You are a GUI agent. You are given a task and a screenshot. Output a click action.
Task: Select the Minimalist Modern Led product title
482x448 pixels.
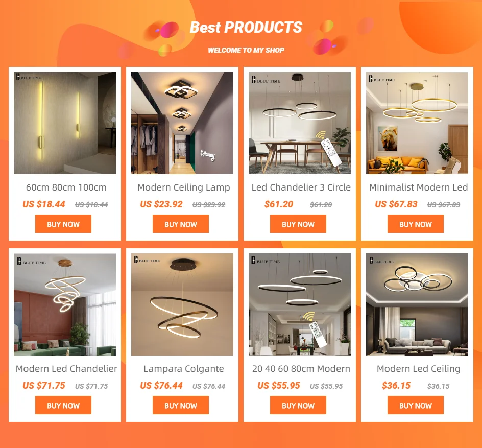click(418, 187)
